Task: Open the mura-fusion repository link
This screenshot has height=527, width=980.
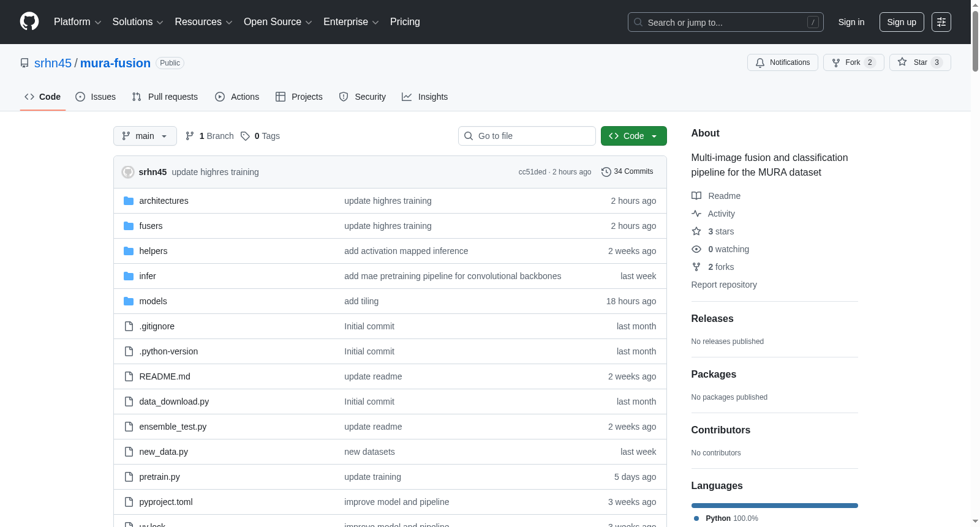Action: coord(115,63)
